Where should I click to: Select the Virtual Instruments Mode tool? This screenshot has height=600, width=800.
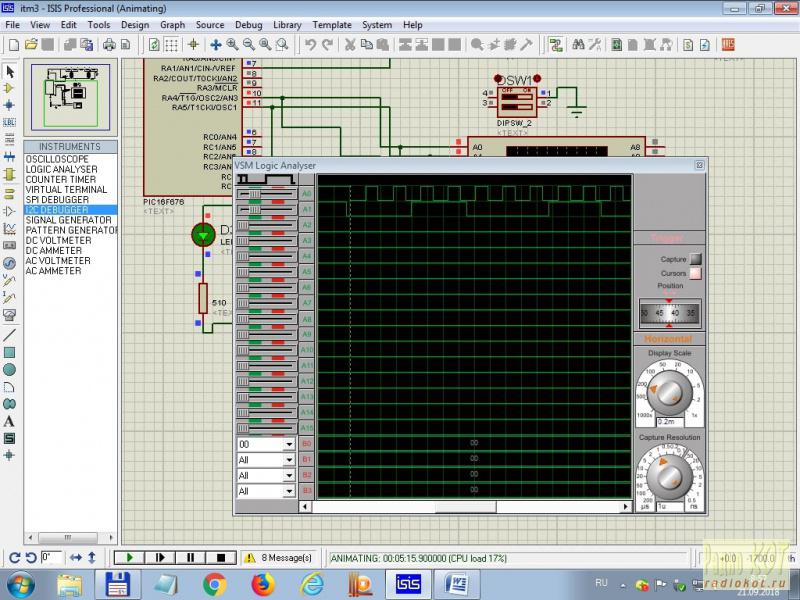click(9, 315)
